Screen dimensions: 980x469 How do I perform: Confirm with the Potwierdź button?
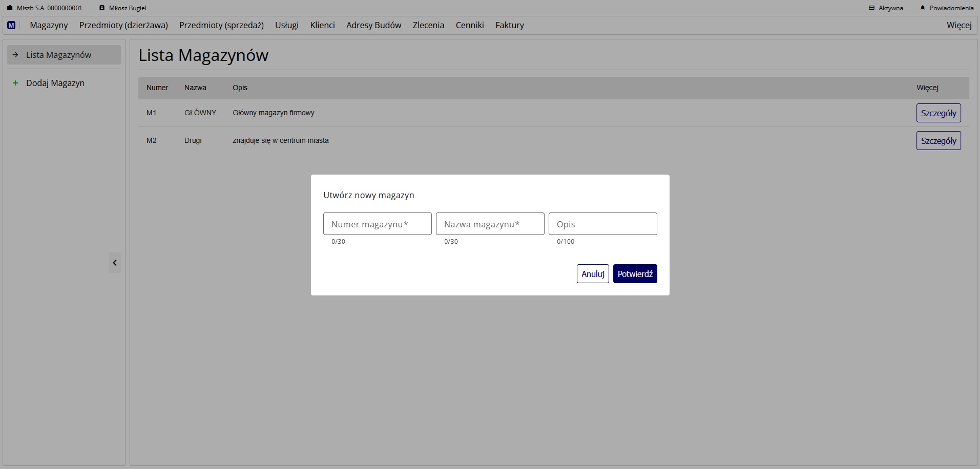pyautogui.click(x=635, y=274)
